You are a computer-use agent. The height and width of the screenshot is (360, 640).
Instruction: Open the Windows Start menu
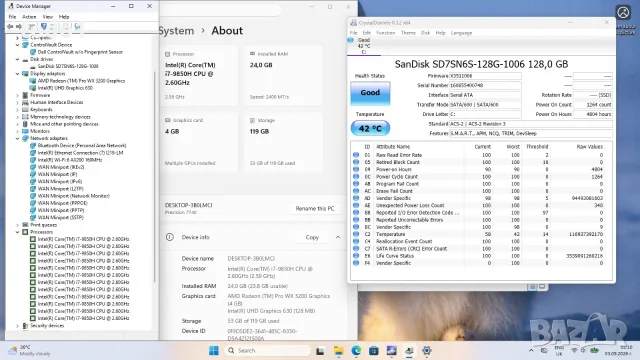pyautogui.click(x=213, y=351)
